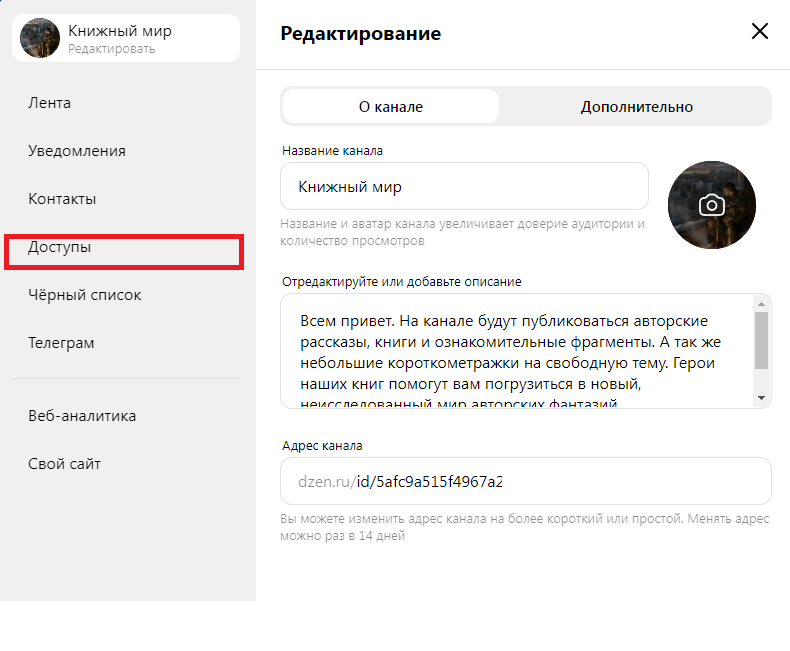Click the hint about name and avatar trust
Image resolution: width=790 pixels, height=651 pixels.
click(462, 232)
